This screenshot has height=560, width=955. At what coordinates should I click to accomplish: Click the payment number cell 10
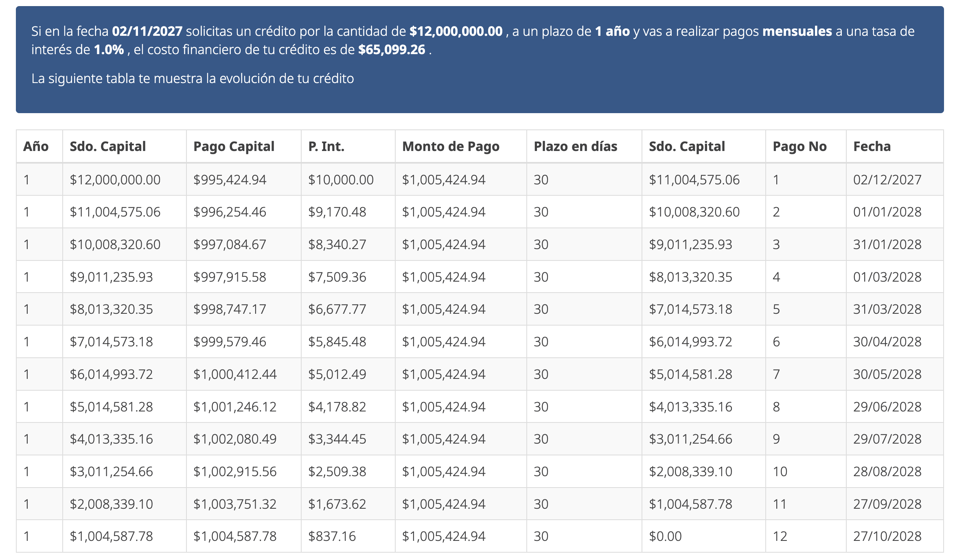[x=806, y=471]
